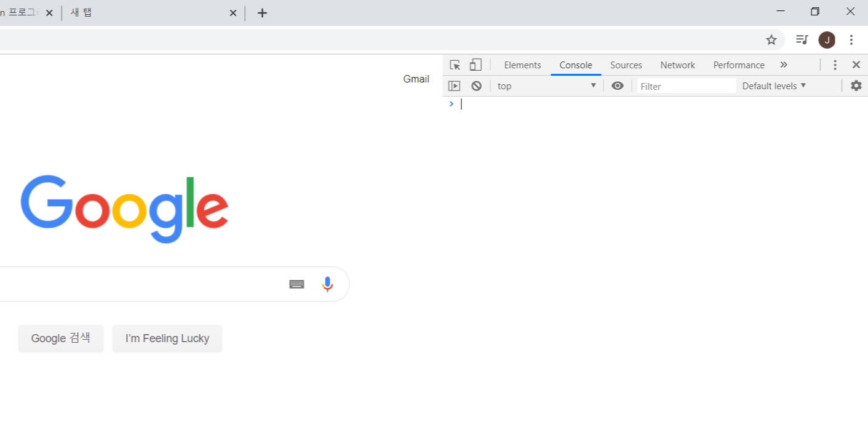Show the console sidebar
The height and width of the screenshot is (440, 868).
pos(454,86)
